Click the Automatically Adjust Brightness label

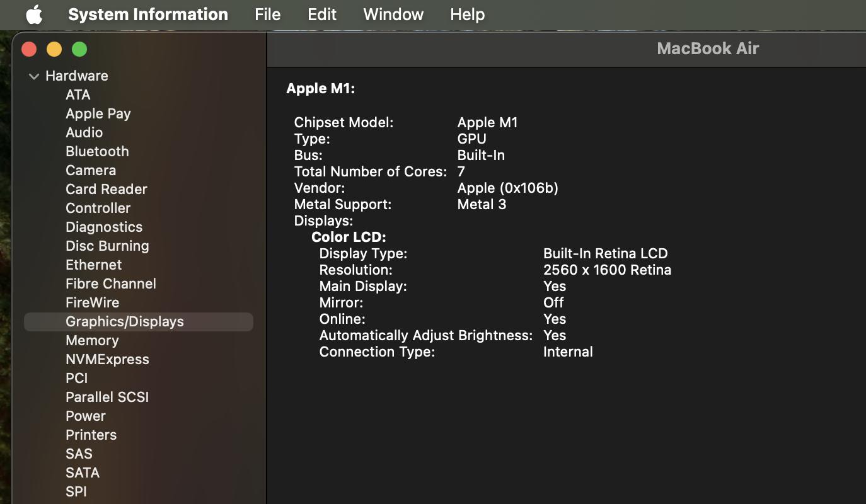point(426,335)
